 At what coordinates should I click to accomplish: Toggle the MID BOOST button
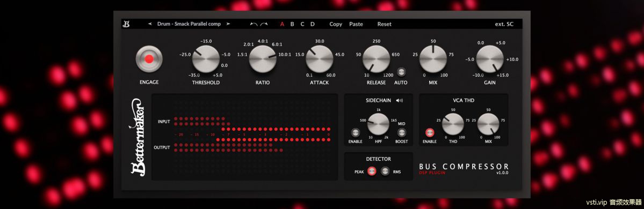pos(401,133)
